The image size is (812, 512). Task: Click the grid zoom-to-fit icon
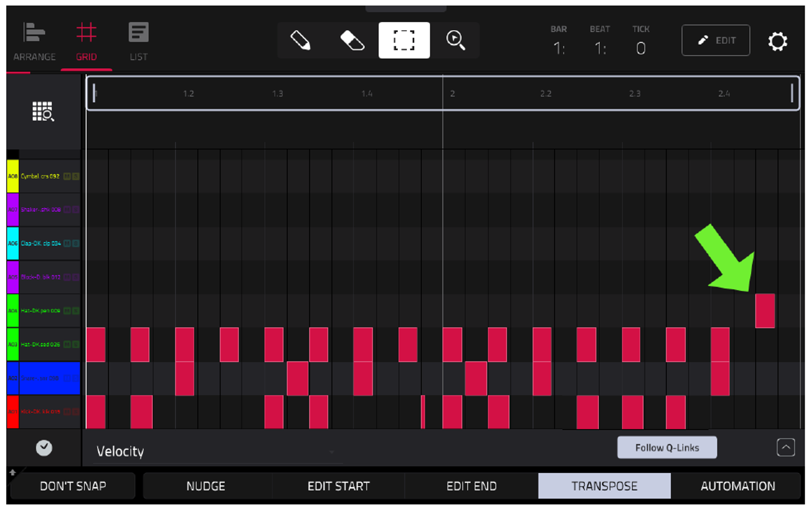[x=43, y=111]
